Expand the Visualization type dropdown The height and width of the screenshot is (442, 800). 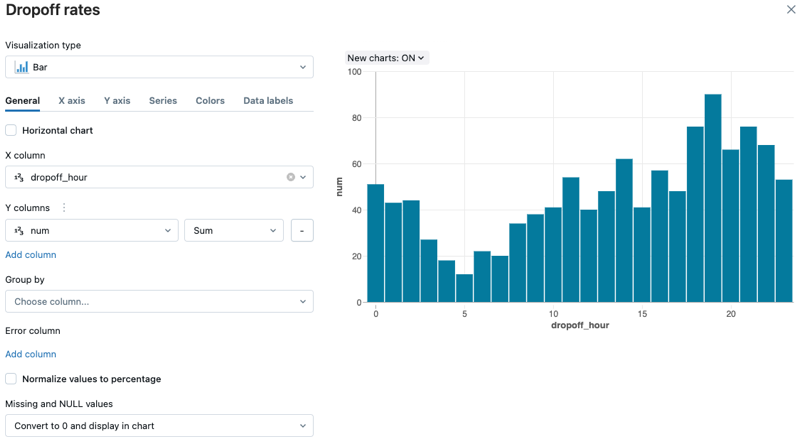(x=159, y=67)
